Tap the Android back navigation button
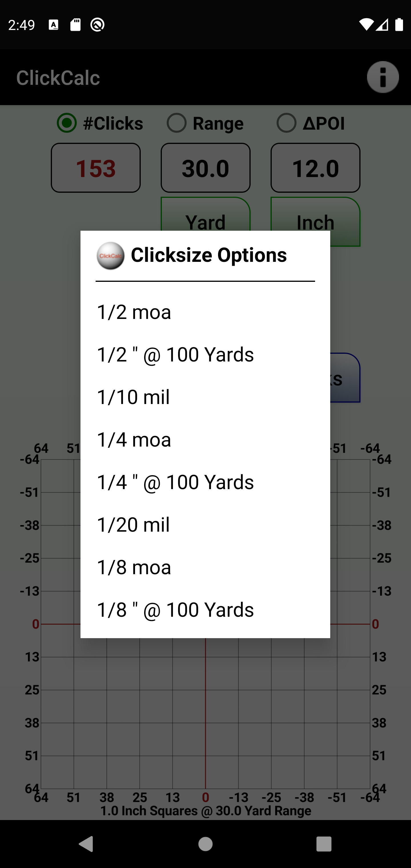This screenshot has height=868, width=411. click(x=86, y=844)
